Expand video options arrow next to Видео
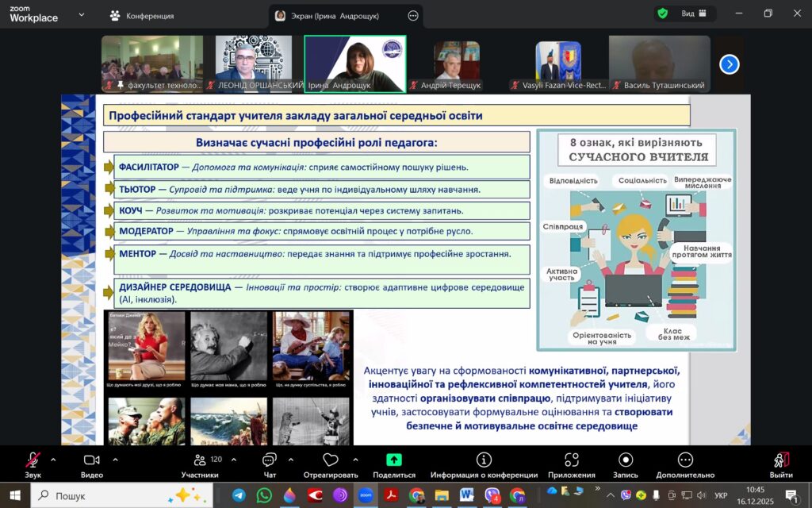This screenshot has width=812, height=508. click(x=115, y=460)
